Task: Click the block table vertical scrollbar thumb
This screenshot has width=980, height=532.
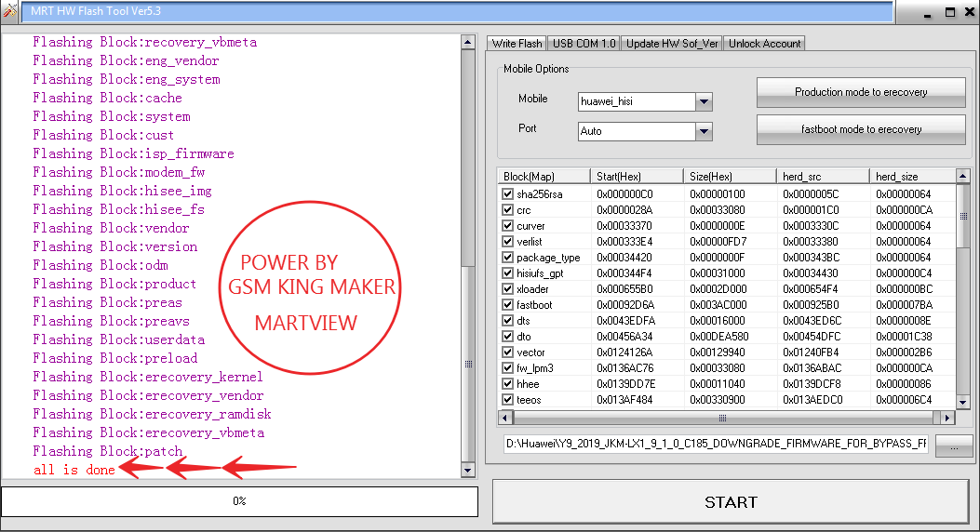Action: click(x=963, y=216)
